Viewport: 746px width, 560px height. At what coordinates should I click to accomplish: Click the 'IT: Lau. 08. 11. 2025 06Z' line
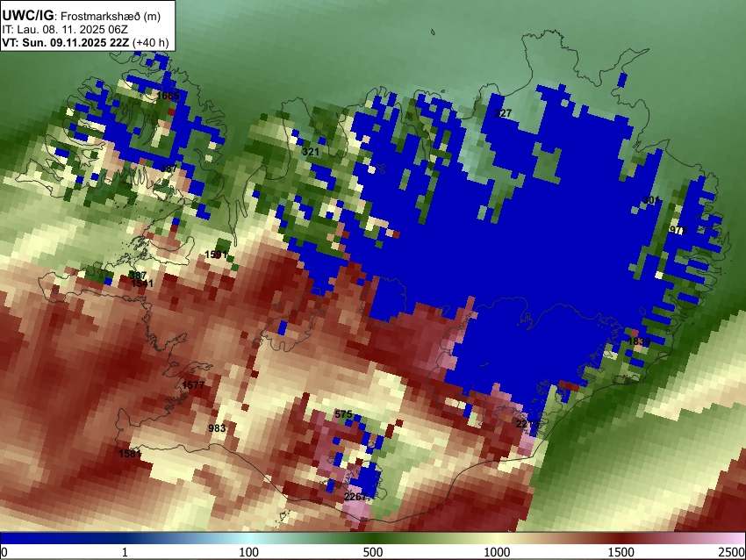pos(65,30)
